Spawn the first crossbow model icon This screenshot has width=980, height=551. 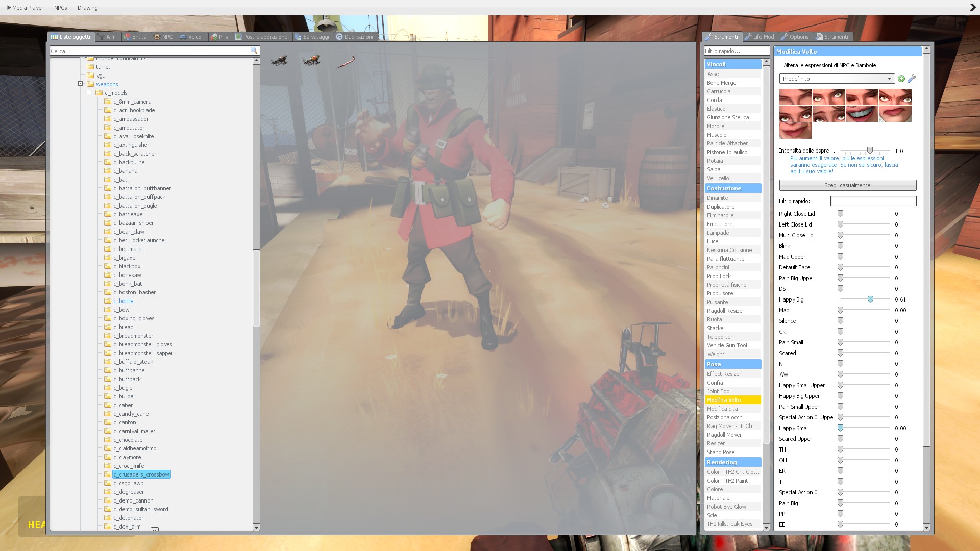pos(279,61)
